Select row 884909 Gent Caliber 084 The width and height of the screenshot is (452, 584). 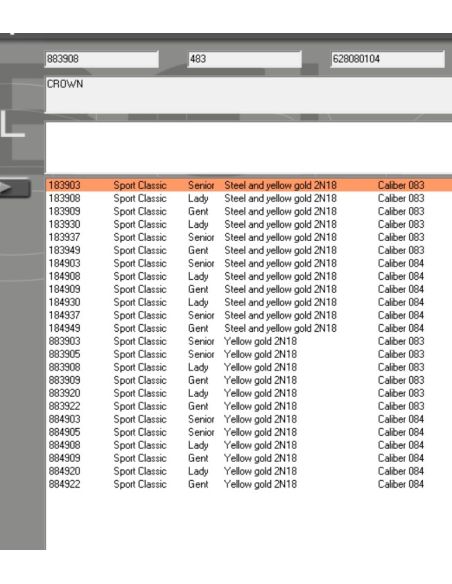(x=249, y=458)
